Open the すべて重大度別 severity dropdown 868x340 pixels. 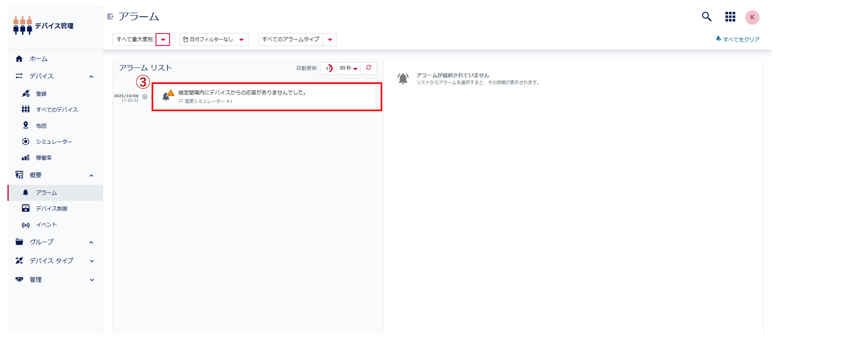(163, 40)
